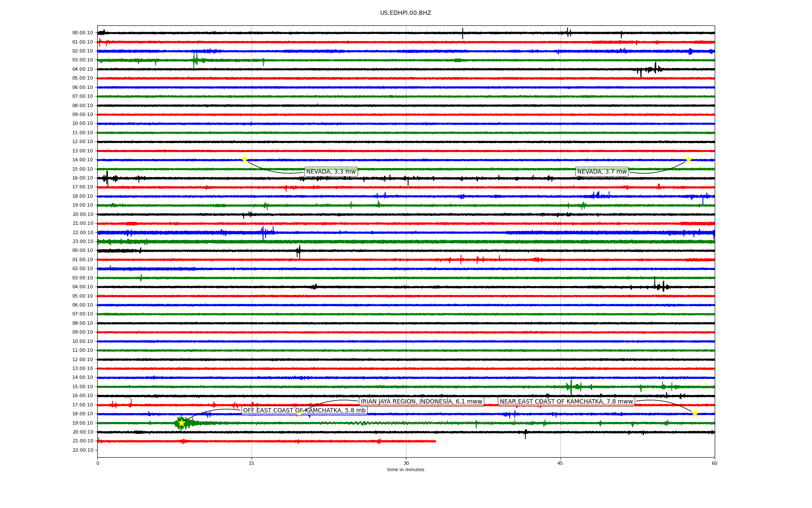This screenshot has height=508, width=812.
Task: Click the large spike on the 16:00:10 black trace
Action: (107, 178)
